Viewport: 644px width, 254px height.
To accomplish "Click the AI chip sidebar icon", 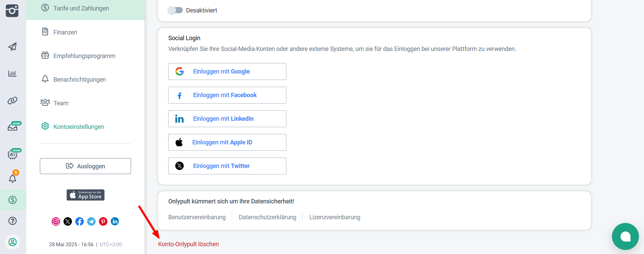I will (12, 154).
